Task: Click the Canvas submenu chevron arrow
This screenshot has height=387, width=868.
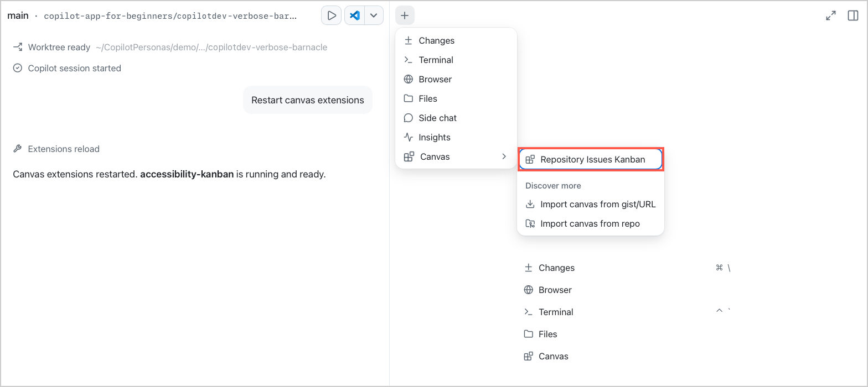Action: coord(504,156)
